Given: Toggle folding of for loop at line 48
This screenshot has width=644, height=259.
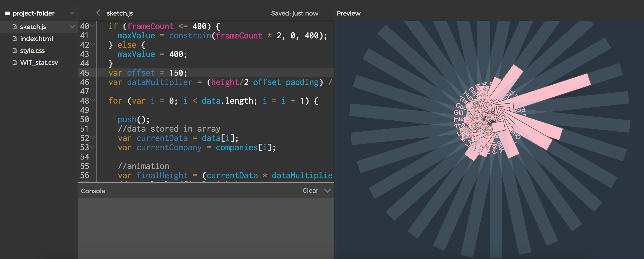Looking at the screenshot, I should (x=93, y=100).
